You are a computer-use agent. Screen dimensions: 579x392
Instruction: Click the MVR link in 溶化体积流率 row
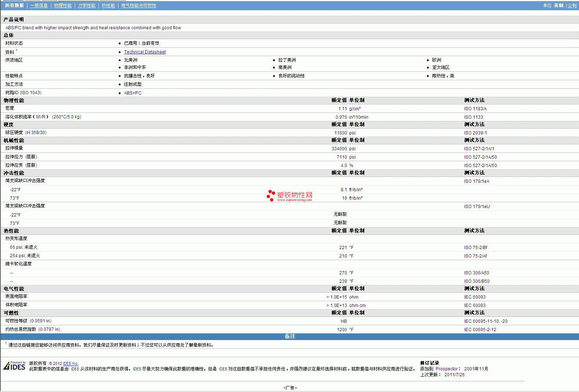(41, 117)
